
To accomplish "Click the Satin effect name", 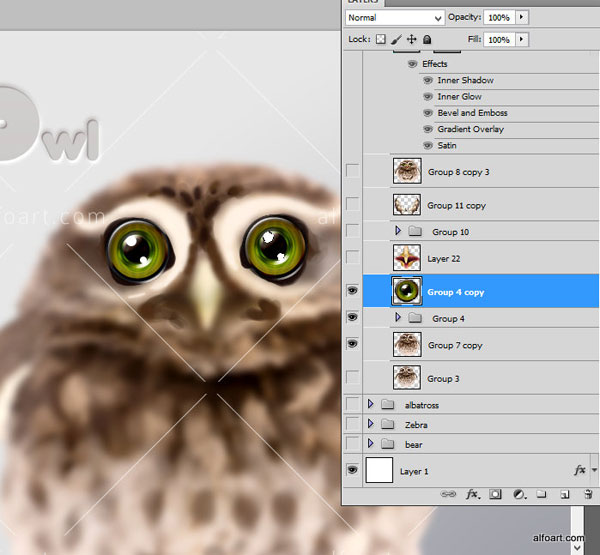I will pyautogui.click(x=447, y=145).
